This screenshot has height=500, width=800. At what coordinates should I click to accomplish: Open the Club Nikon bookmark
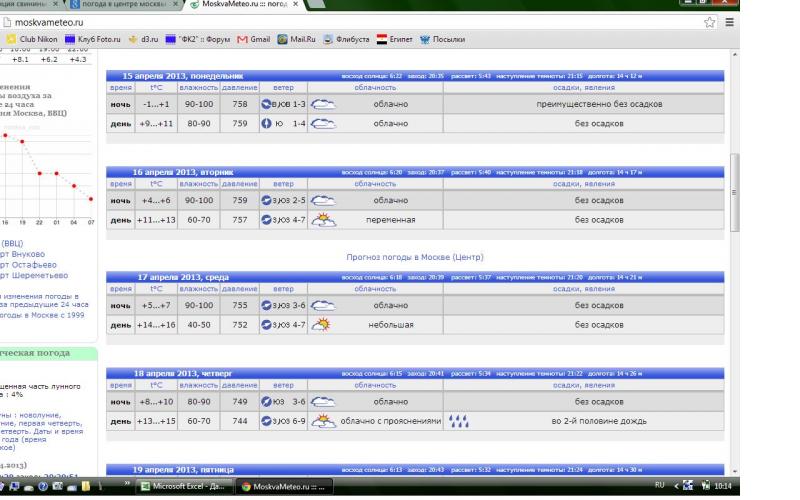click(x=32, y=39)
